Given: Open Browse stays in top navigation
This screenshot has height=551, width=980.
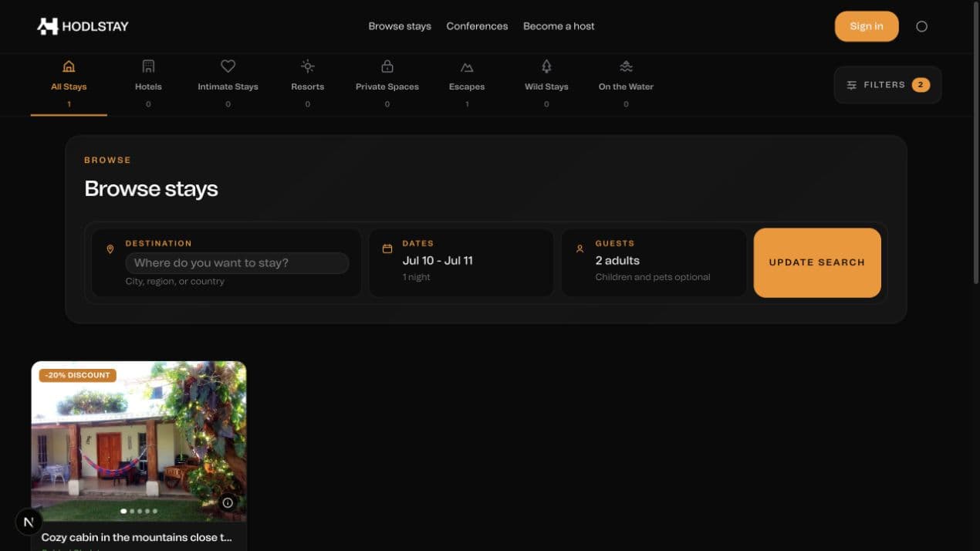Looking at the screenshot, I should coord(400,26).
